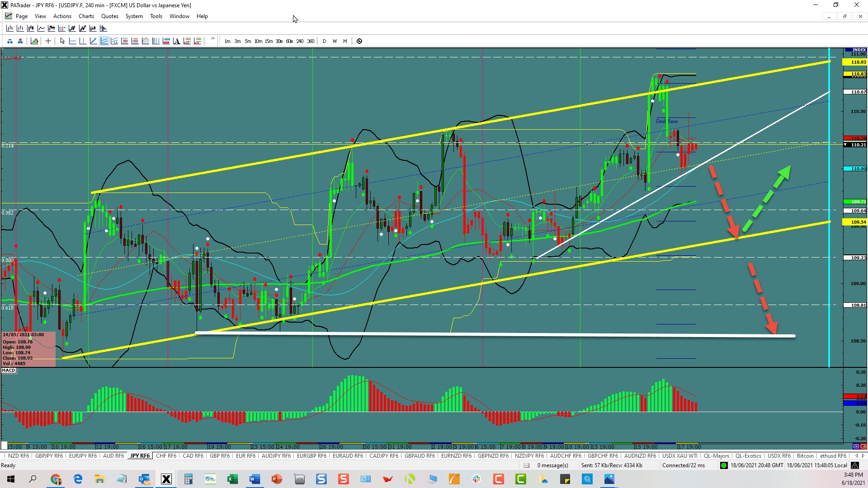
Task: Toggle the highlighted parallel channel tool
Action: pos(104,41)
